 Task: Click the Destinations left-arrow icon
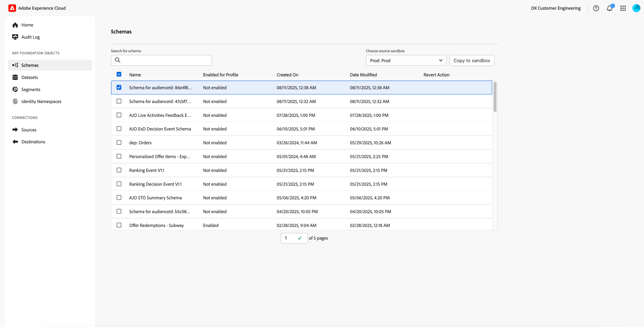coord(15,142)
